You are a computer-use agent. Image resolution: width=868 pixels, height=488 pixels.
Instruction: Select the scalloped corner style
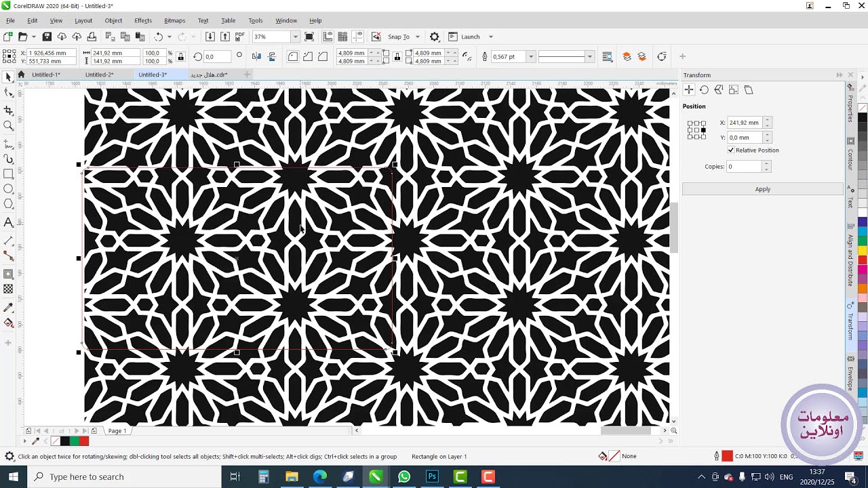308,57
